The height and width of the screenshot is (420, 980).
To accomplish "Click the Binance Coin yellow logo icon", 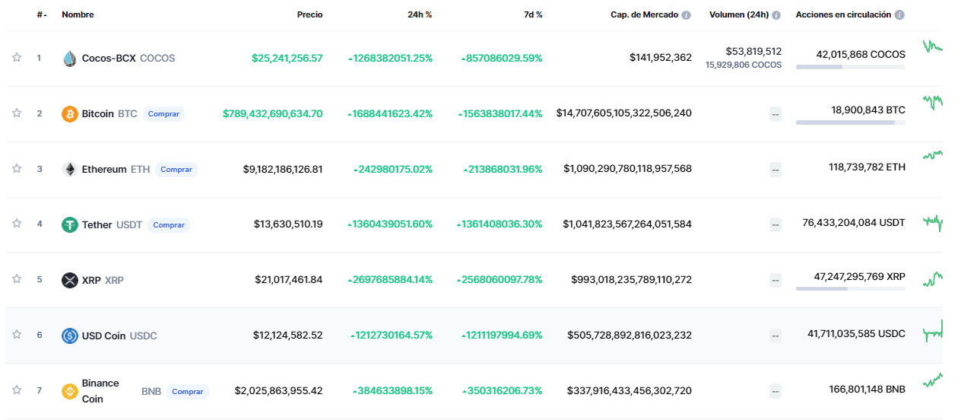I will [x=70, y=392].
